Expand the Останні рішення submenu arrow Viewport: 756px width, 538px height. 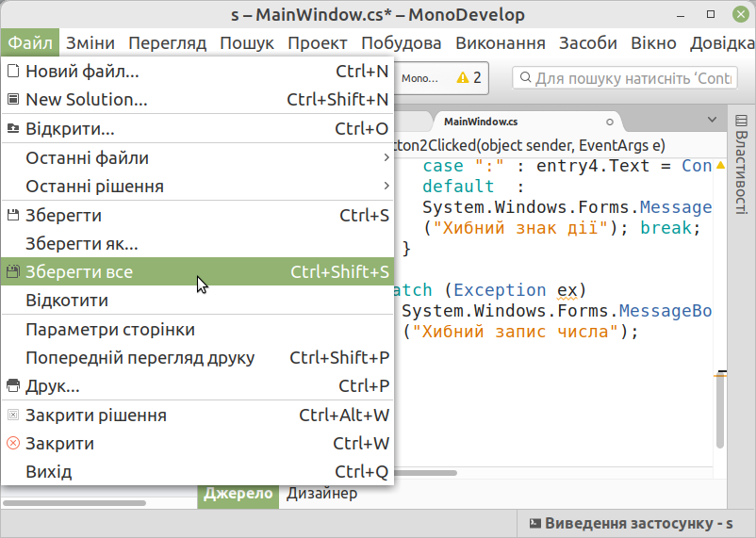[x=386, y=186]
